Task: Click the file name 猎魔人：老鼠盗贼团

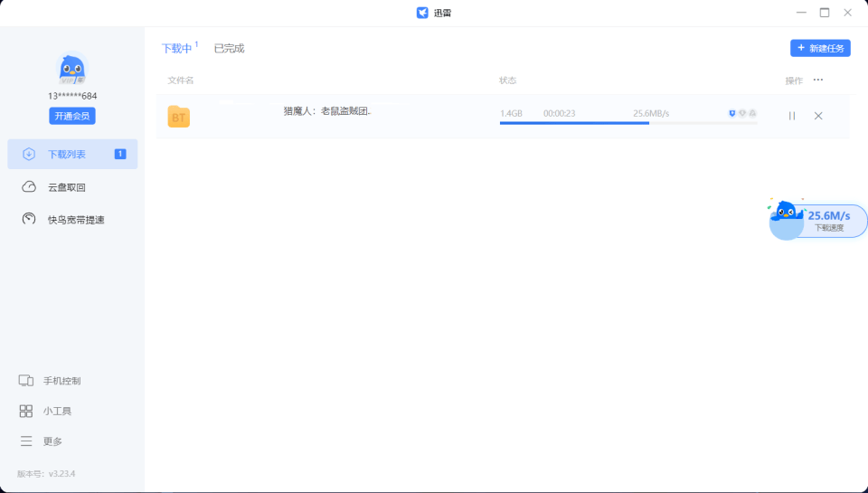Action: click(326, 110)
